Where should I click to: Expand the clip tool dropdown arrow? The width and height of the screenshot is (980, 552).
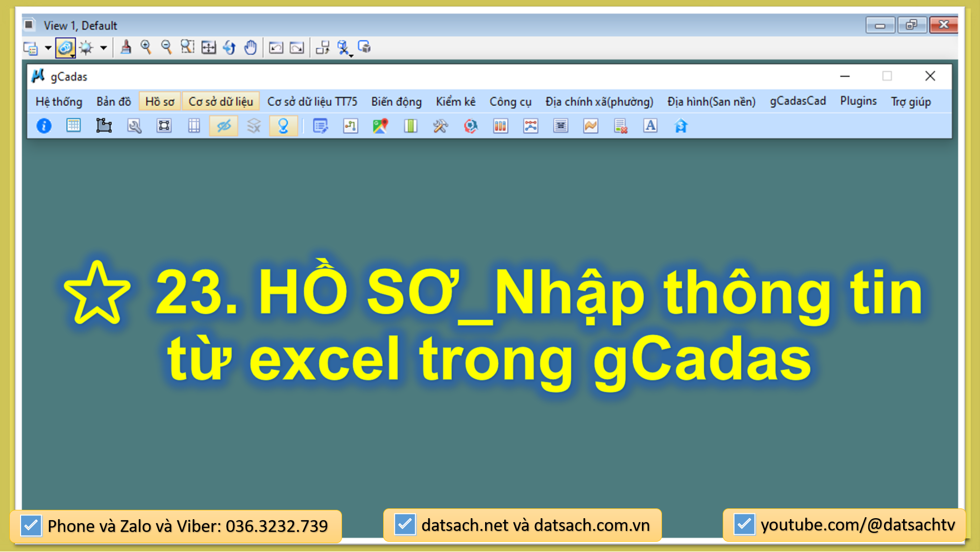(351, 55)
